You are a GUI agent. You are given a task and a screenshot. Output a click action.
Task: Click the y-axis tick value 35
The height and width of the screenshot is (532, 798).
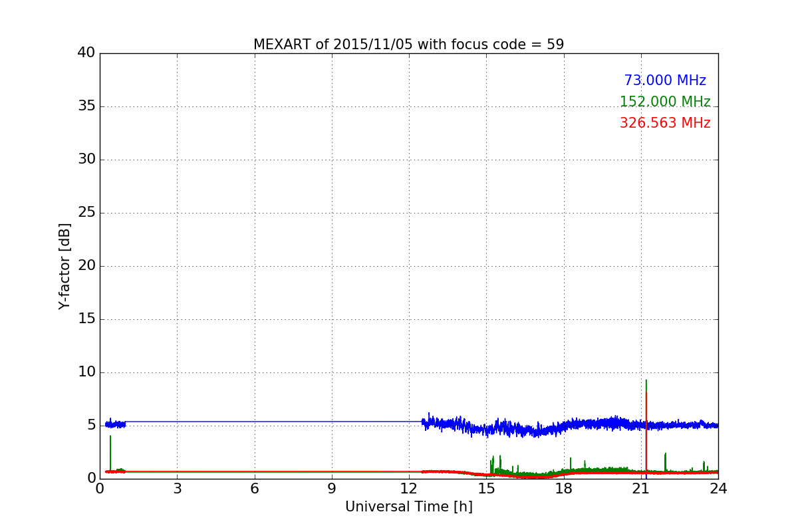click(86, 106)
